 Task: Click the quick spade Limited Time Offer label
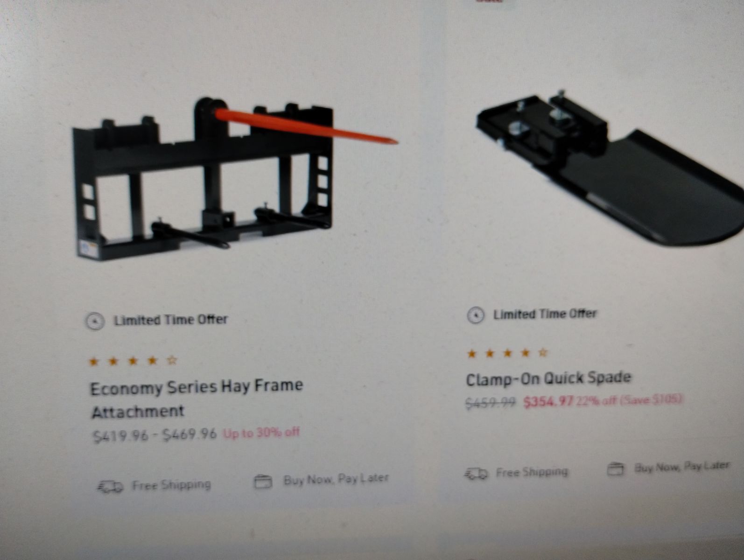(545, 314)
